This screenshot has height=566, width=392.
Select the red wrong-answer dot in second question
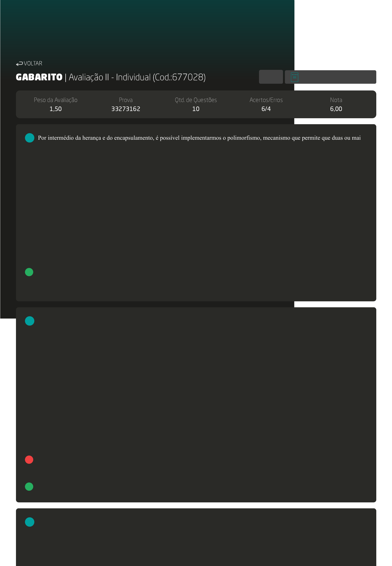pos(29,459)
